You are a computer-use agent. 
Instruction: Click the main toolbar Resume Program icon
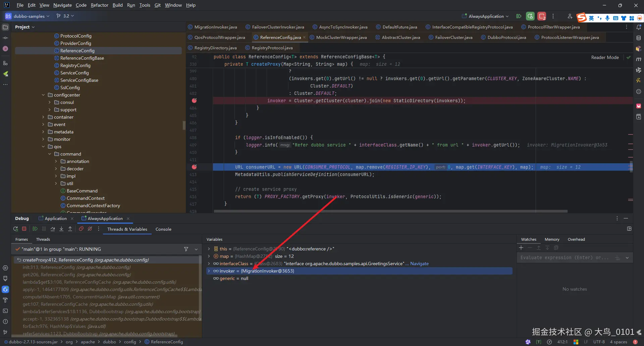click(x=519, y=16)
